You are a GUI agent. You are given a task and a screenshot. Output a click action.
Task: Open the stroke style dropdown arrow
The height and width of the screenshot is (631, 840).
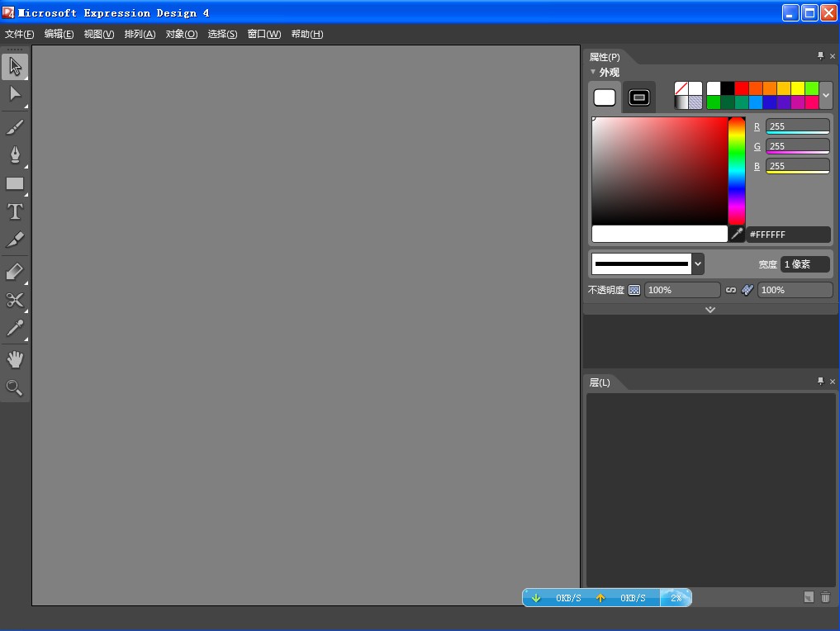coord(697,263)
